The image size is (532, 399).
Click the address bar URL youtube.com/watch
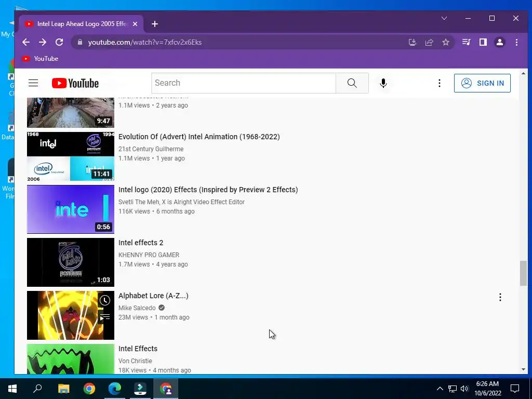145,43
